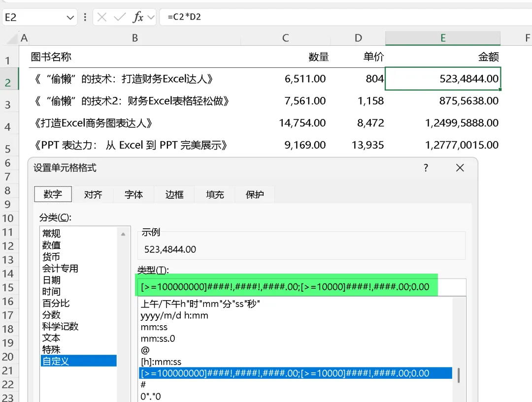The image size is (532, 402).
Task: Select the 文本 category
Action: click(78, 338)
